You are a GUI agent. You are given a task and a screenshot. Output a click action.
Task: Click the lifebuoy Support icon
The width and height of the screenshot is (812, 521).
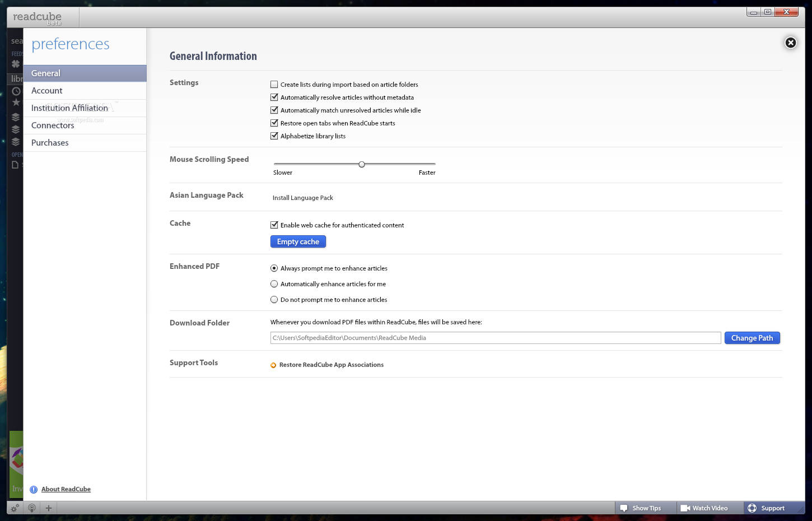pos(752,508)
